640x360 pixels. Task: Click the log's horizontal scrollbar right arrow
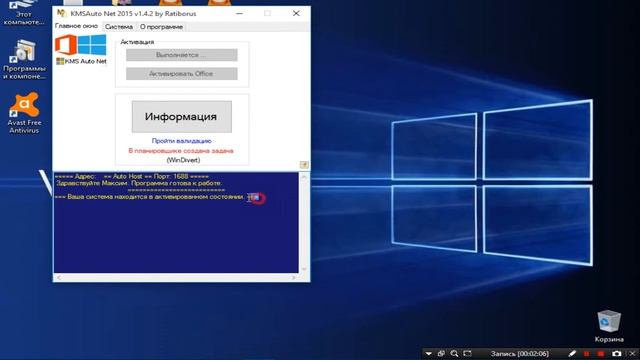pos(294,278)
